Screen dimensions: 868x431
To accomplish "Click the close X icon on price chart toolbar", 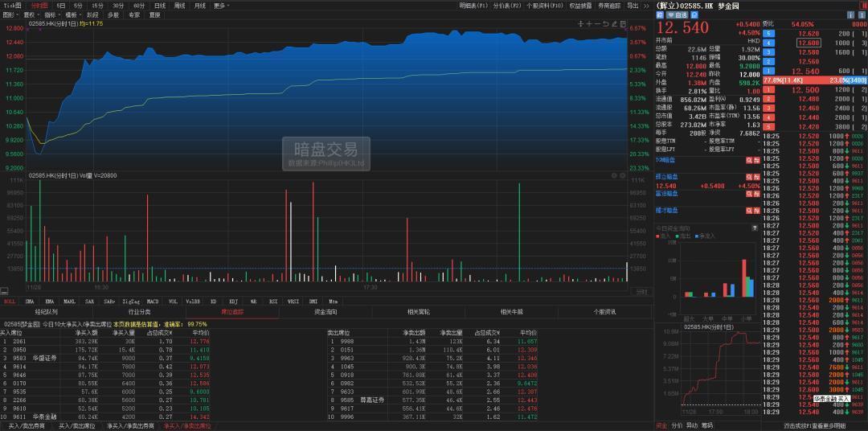I will [622, 23].
